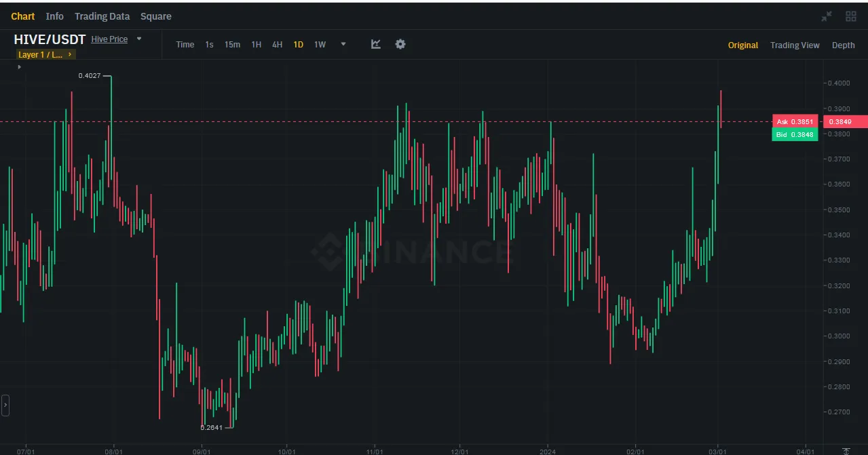Select the 4H interval
The width and height of the screenshot is (868, 455).
[277, 45]
